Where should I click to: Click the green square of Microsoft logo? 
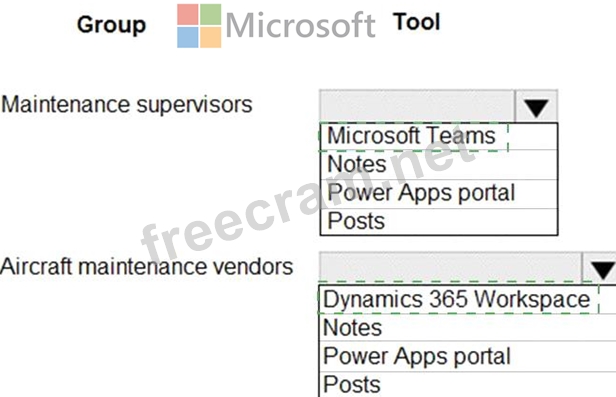tap(211, 15)
